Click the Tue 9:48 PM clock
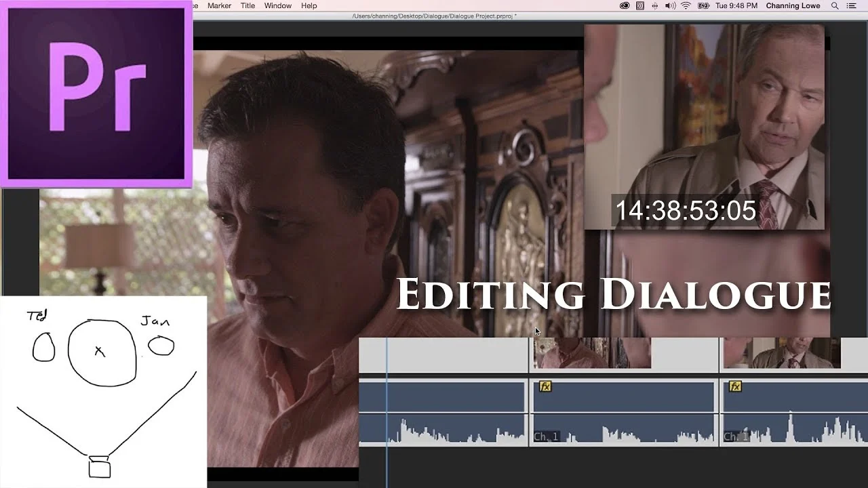868x488 pixels. click(736, 5)
